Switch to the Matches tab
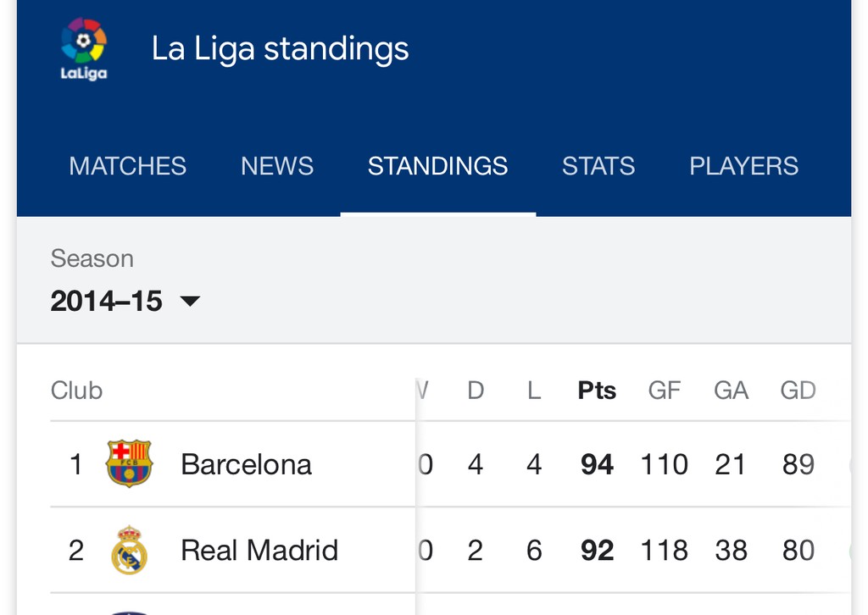The height and width of the screenshot is (615, 868). [127, 165]
